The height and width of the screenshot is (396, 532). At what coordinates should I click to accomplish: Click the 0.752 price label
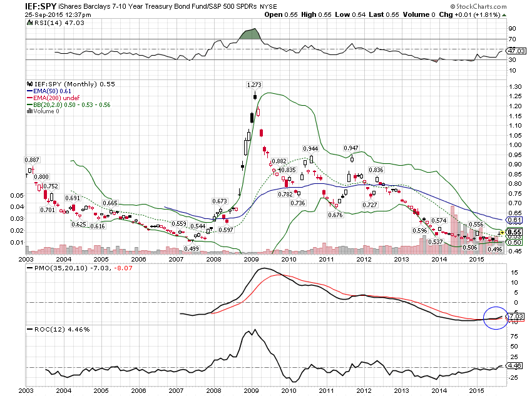51,186
